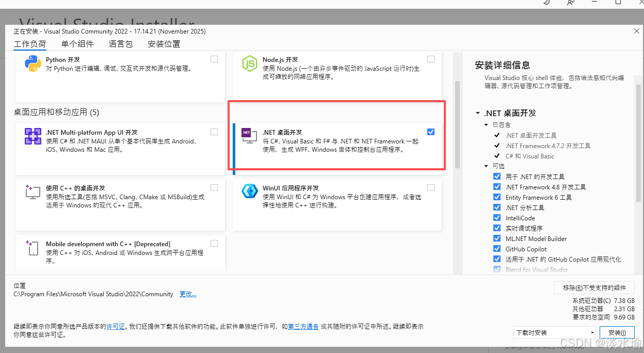The width and height of the screenshot is (644, 353).
Task: Tick the 使用 C++ 的桌面开发 checkbox
Action: point(214,188)
